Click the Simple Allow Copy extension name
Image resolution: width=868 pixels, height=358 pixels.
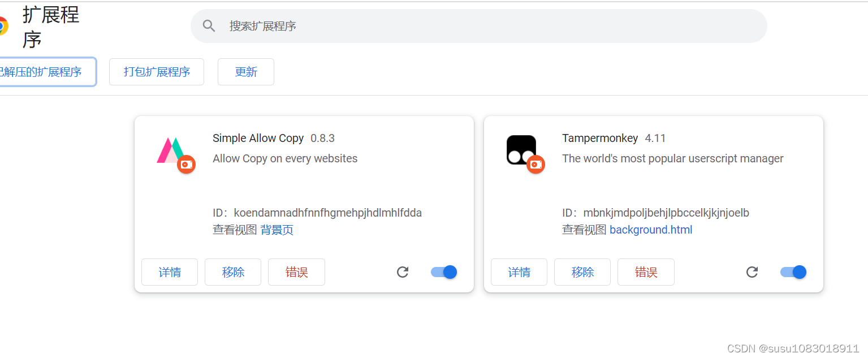258,138
